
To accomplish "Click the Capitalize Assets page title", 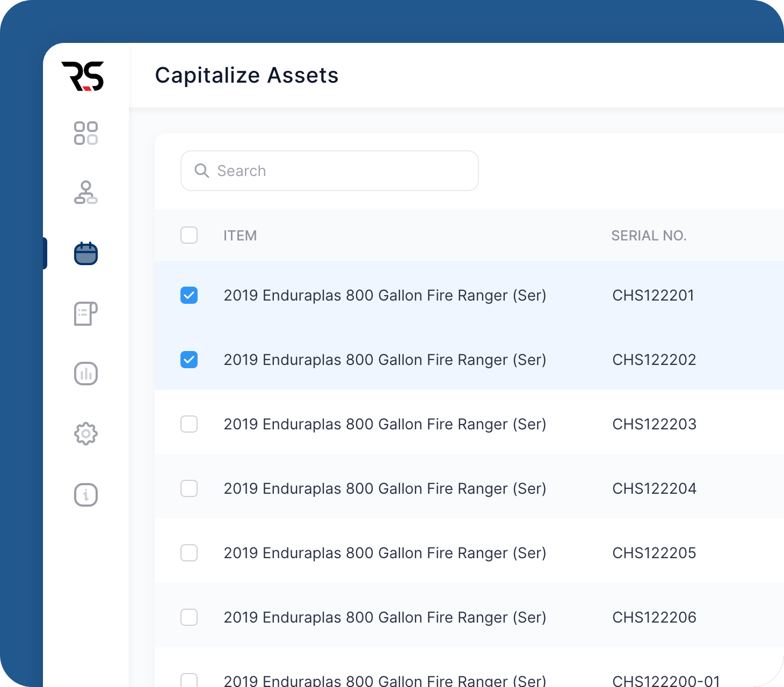I will click(x=247, y=75).
